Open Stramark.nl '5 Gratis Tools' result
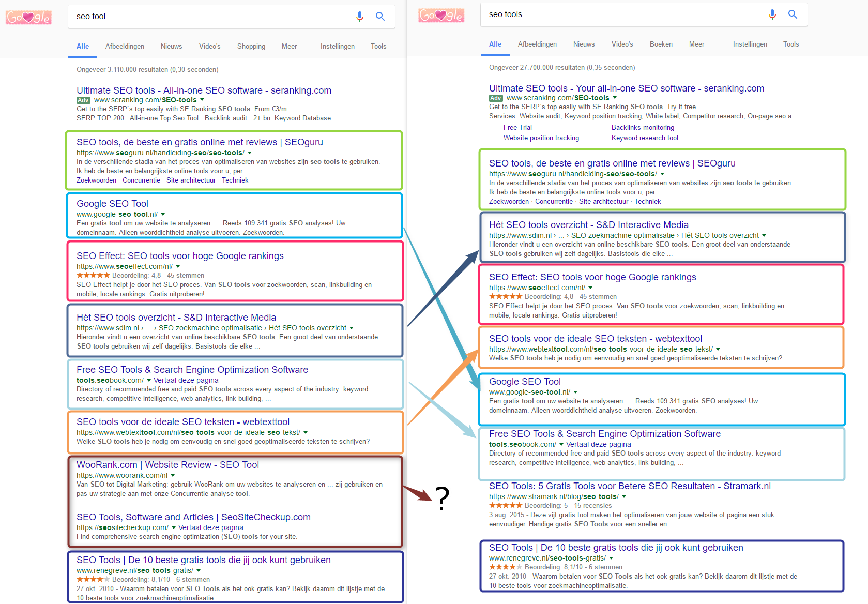This screenshot has width=868, height=604. (630, 486)
